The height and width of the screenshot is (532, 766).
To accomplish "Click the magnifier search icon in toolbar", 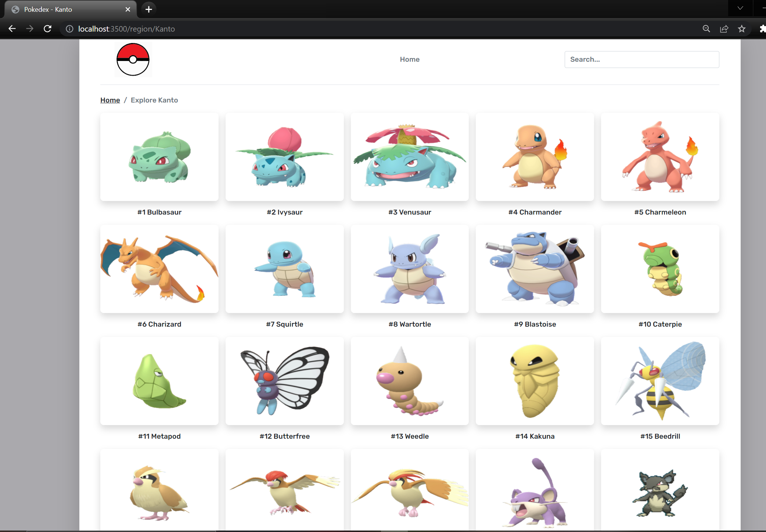I will pos(706,29).
